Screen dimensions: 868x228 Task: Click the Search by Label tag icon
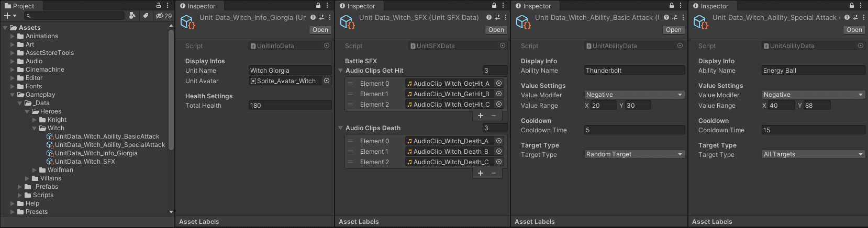coord(146,16)
